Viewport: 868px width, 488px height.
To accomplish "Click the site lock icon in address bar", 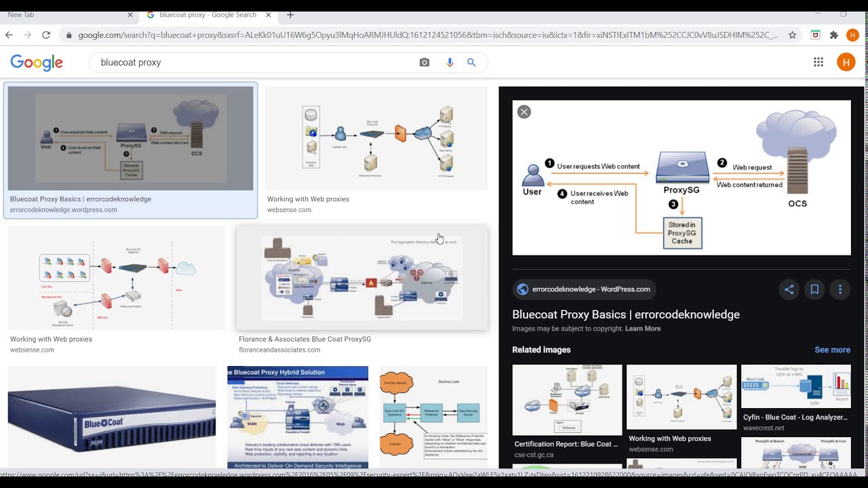I will coord(68,35).
